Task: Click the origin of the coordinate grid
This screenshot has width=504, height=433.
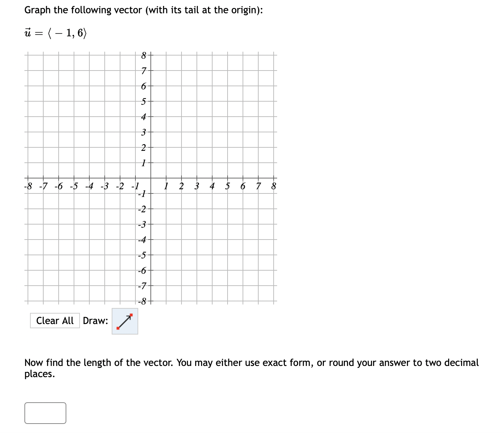Action: tap(150, 177)
